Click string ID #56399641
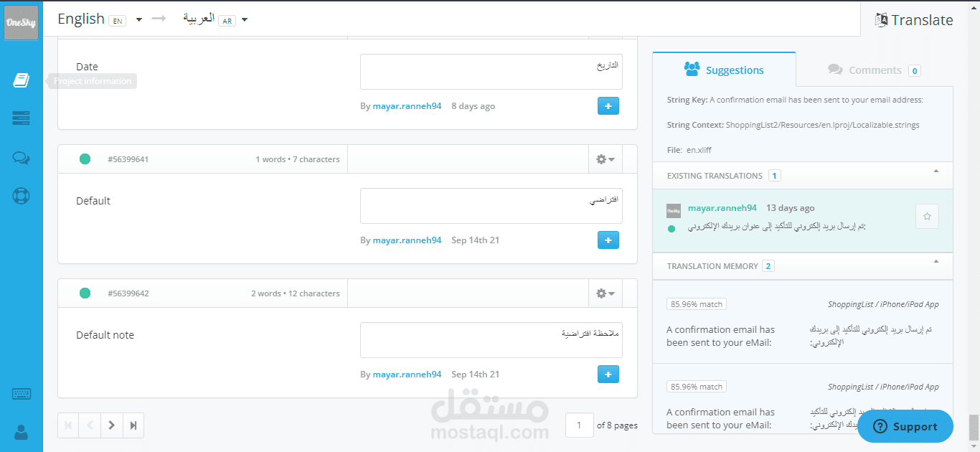Viewport: 980px width, 452px height. pyautogui.click(x=128, y=159)
